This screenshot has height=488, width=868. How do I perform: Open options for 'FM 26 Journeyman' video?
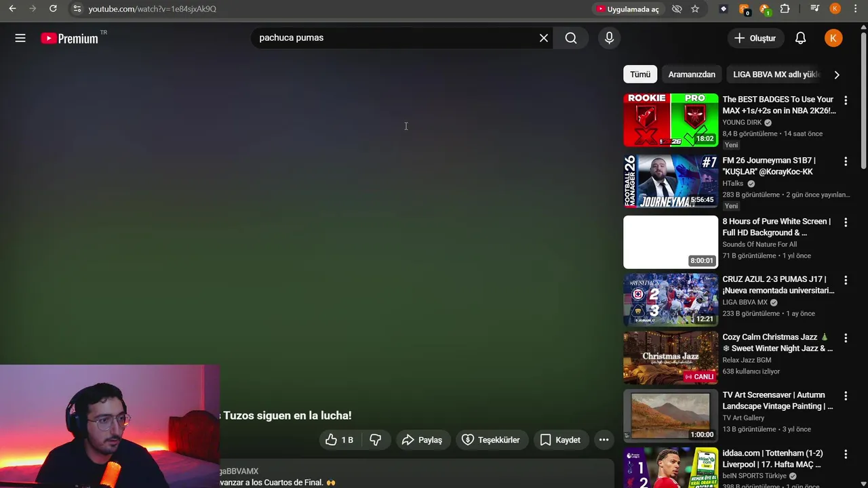[845, 161]
